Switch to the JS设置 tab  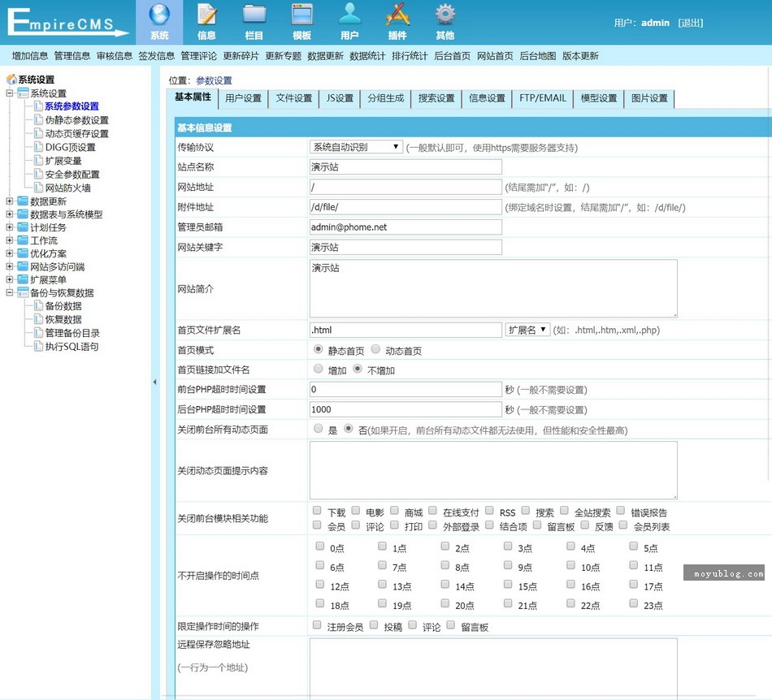point(340,98)
